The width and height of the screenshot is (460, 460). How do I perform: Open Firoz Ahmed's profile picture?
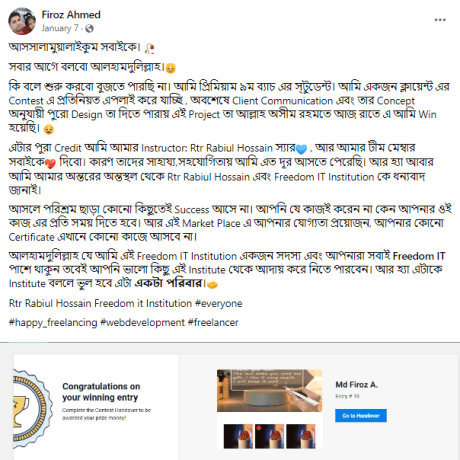point(22,21)
